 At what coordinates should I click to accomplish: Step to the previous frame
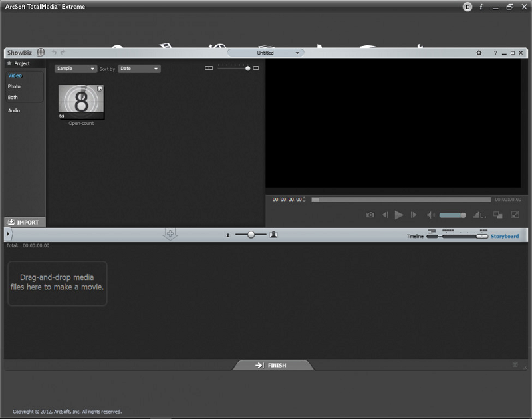(x=385, y=215)
